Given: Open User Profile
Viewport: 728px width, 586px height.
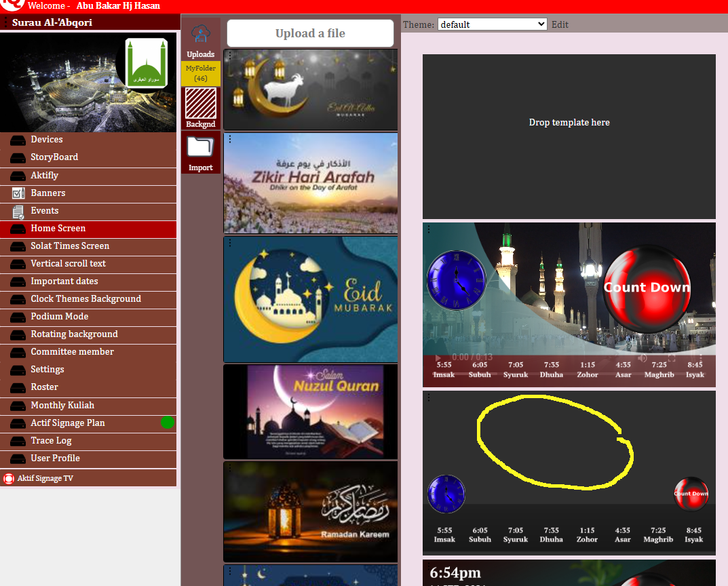Looking at the screenshot, I should click(x=88, y=458).
